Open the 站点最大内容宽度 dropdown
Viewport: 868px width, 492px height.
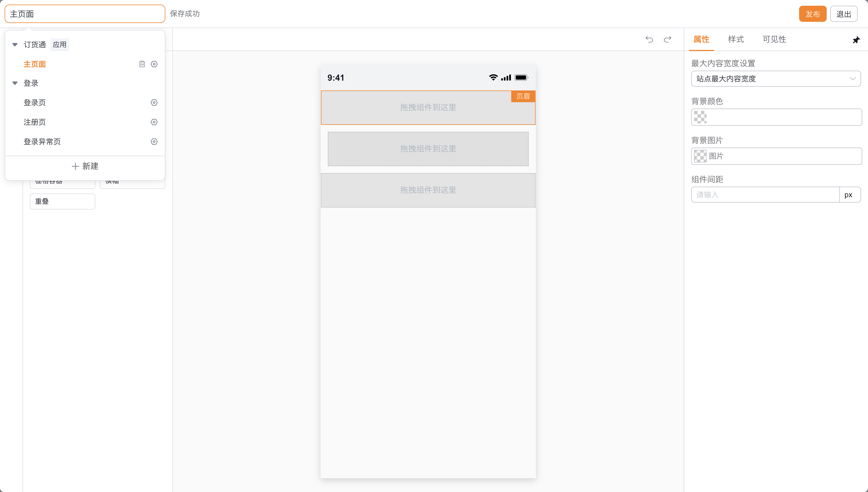[776, 79]
